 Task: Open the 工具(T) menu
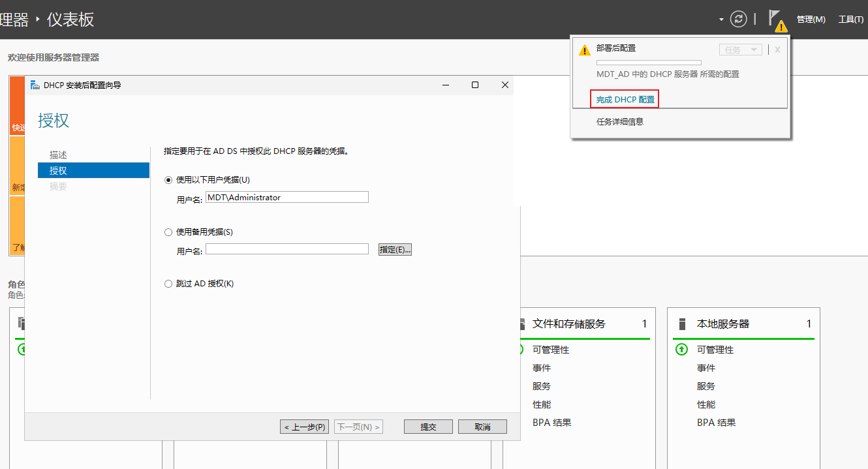pos(850,19)
